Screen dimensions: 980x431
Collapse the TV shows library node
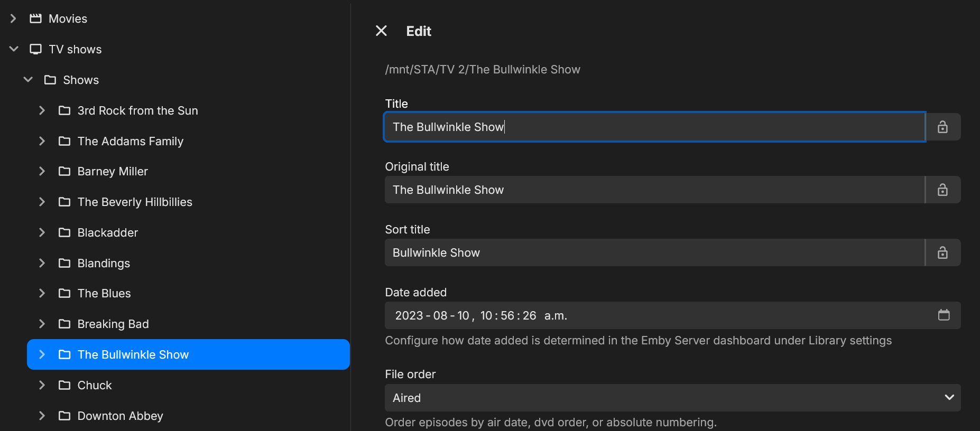pos(14,49)
